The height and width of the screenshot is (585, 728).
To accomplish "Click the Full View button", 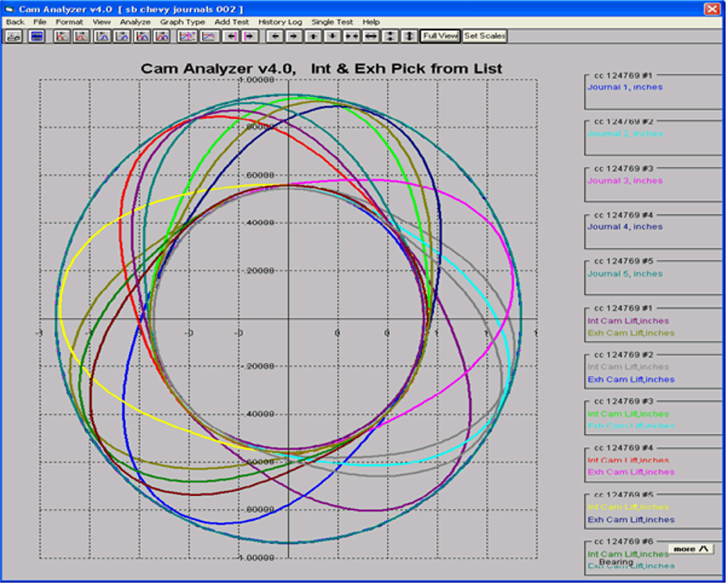I will [x=440, y=36].
